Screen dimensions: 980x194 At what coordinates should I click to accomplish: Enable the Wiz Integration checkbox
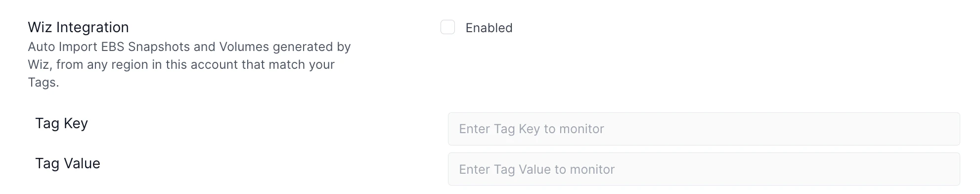tap(447, 27)
